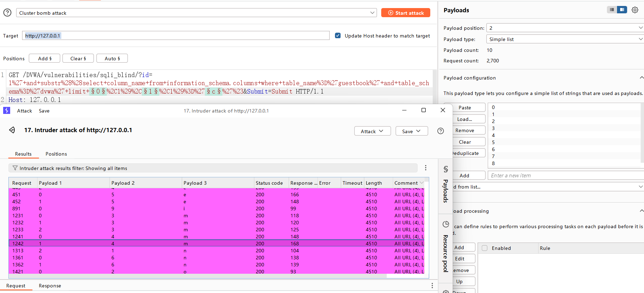This screenshot has height=293, width=644.
Task: Sort results by Timeout column
Action: tap(352, 183)
